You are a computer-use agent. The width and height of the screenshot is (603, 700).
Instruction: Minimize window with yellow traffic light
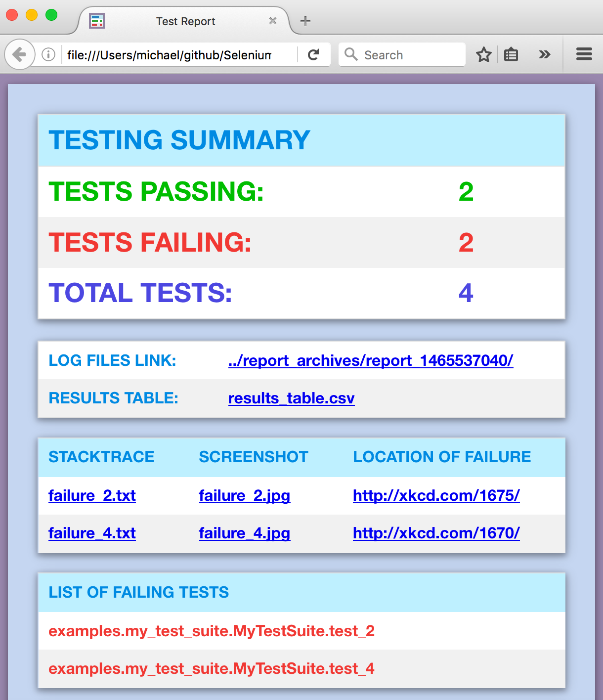[x=32, y=15]
